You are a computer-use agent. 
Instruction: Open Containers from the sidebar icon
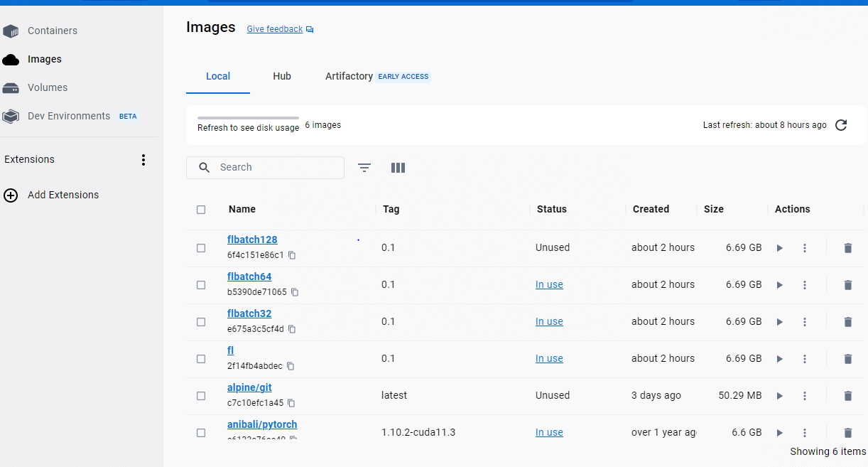[x=11, y=31]
